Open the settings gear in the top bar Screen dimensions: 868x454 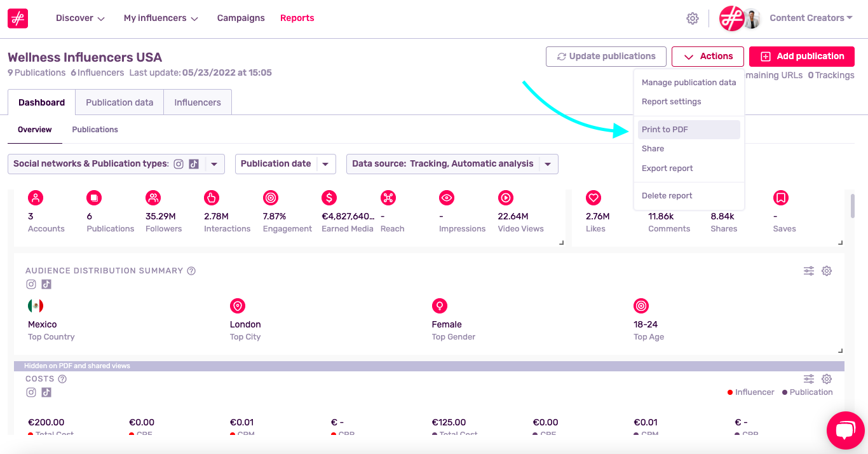(693, 18)
